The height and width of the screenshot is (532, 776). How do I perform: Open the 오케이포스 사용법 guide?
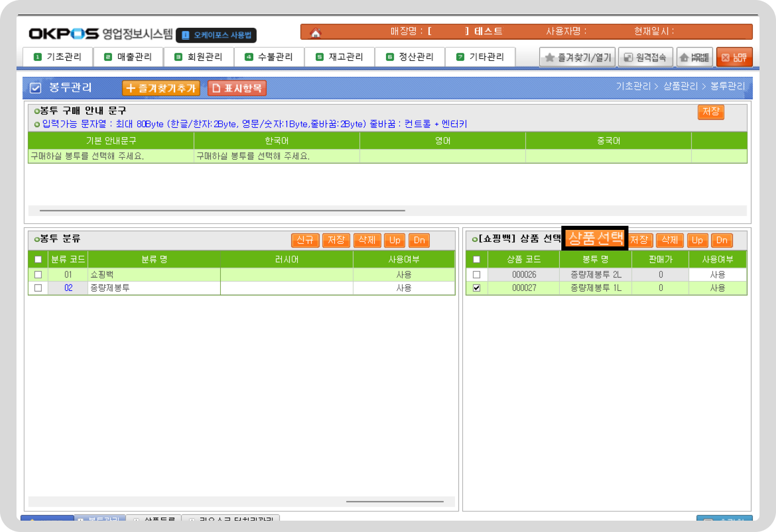(216, 35)
